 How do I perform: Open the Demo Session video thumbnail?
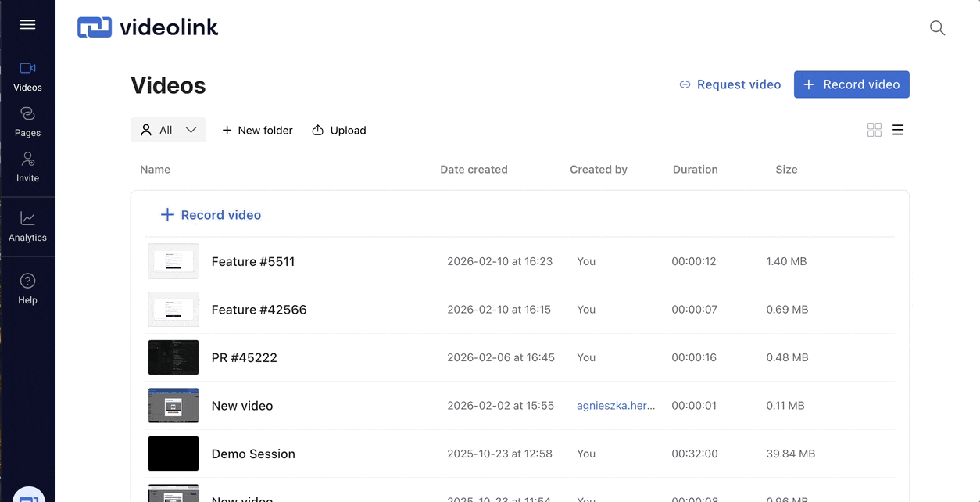tap(173, 454)
